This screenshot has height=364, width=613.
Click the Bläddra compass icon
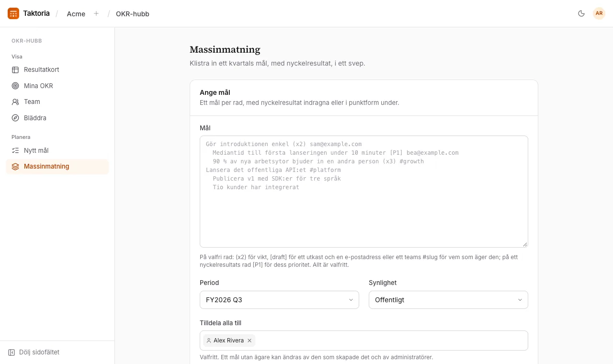(x=15, y=118)
